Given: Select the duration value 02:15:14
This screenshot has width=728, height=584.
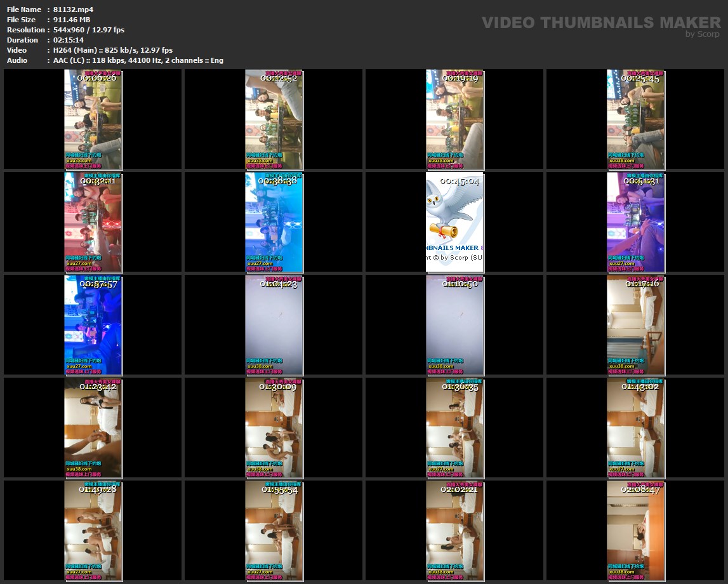Looking at the screenshot, I should [69, 40].
